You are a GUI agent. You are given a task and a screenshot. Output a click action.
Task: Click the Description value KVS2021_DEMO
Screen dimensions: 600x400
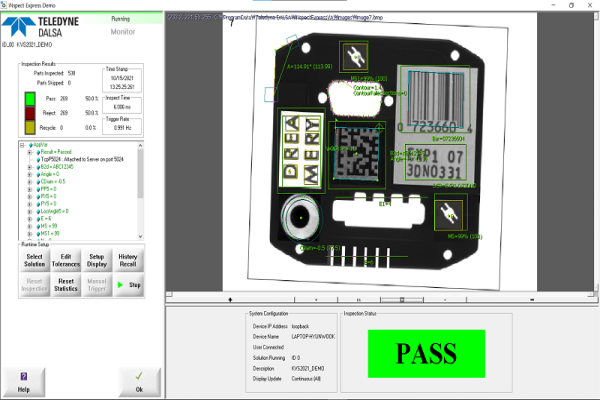click(x=308, y=369)
